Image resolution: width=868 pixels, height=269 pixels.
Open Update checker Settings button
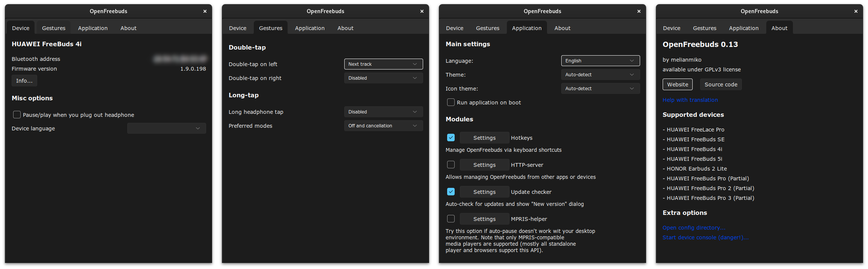click(484, 192)
